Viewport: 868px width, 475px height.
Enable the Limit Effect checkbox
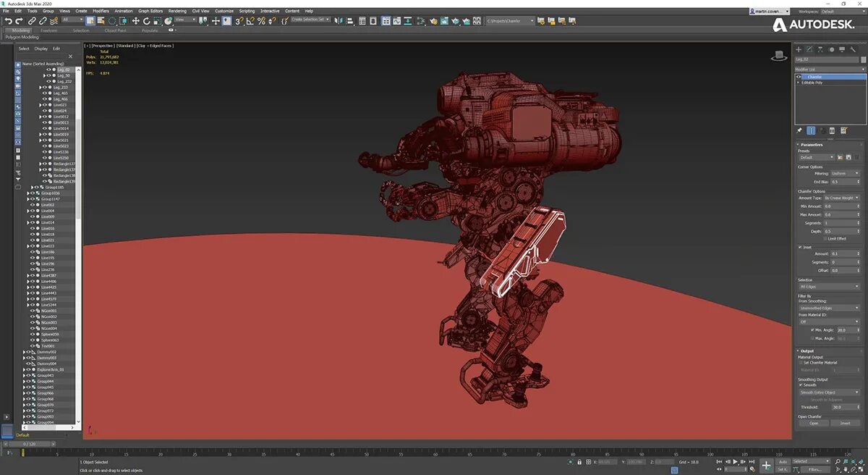825,238
